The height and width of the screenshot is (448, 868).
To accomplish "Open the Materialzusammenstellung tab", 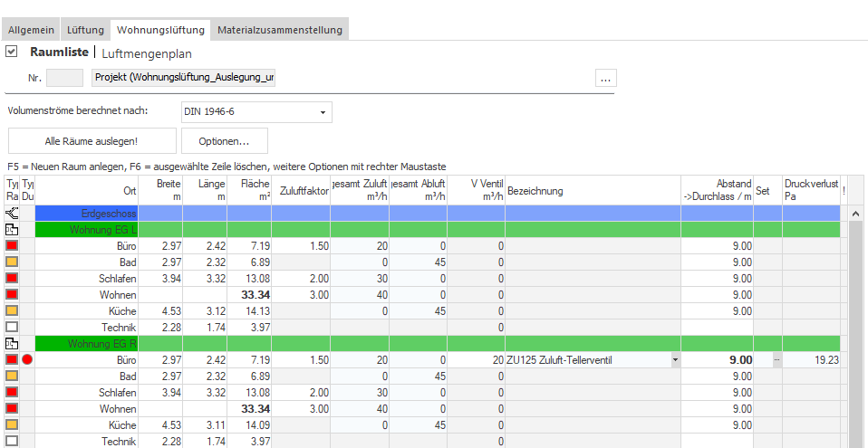I will [x=280, y=30].
